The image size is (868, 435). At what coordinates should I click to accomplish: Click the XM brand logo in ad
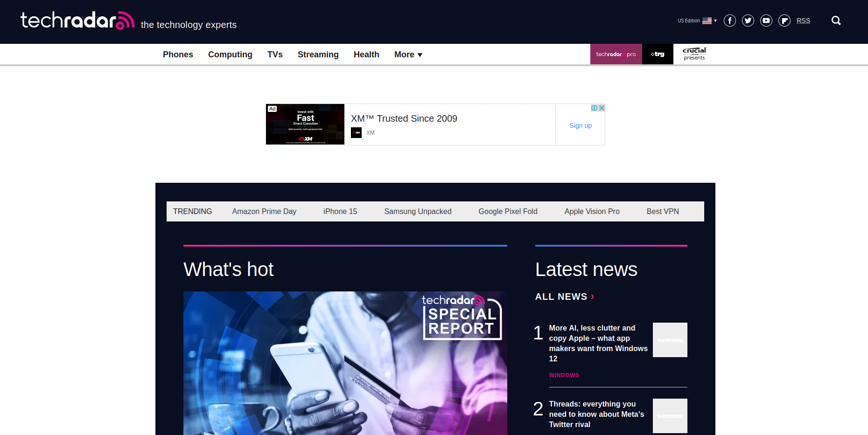coord(357,133)
